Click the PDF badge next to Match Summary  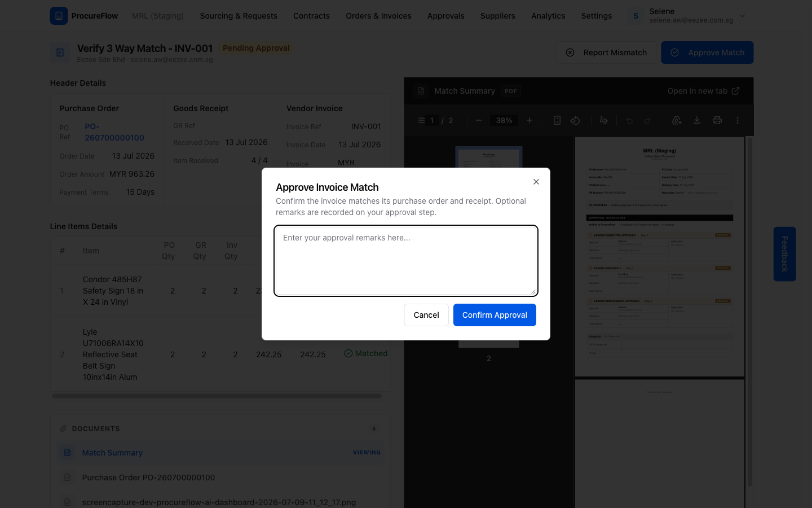[511, 91]
